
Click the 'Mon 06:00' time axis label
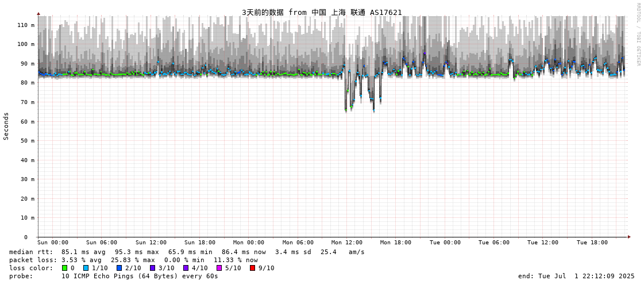tap(298, 243)
